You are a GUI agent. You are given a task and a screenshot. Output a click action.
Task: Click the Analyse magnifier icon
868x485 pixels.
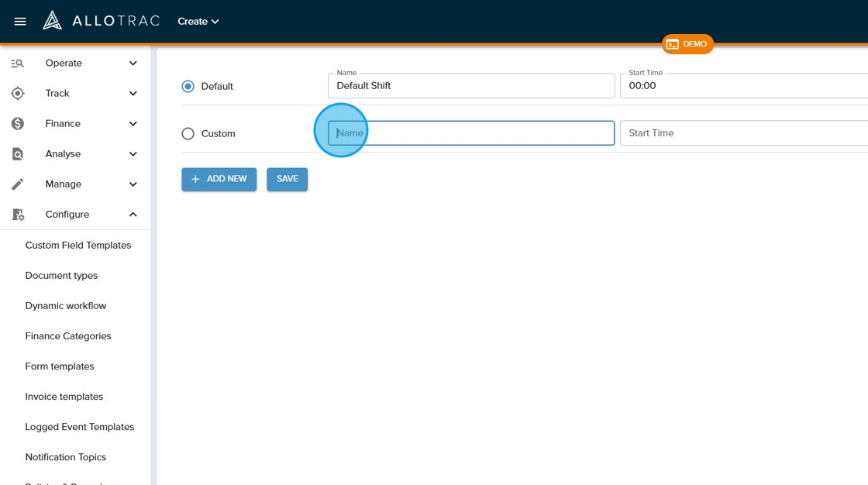pos(18,154)
